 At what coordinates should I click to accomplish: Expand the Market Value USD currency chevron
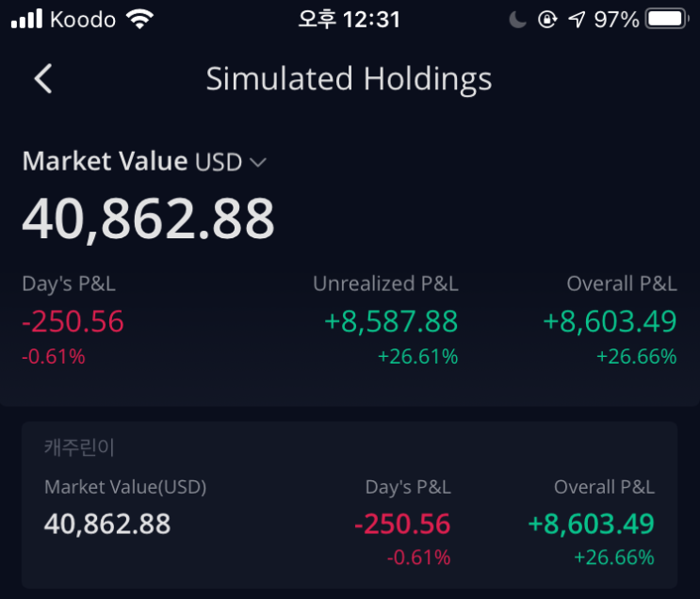[x=258, y=162]
